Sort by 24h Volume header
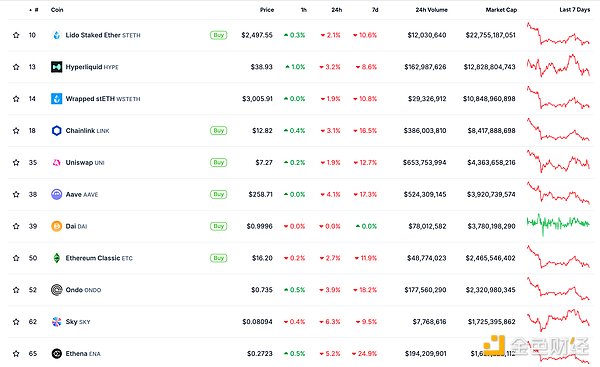The width and height of the screenshot is (600, 367). click(432, 10)
